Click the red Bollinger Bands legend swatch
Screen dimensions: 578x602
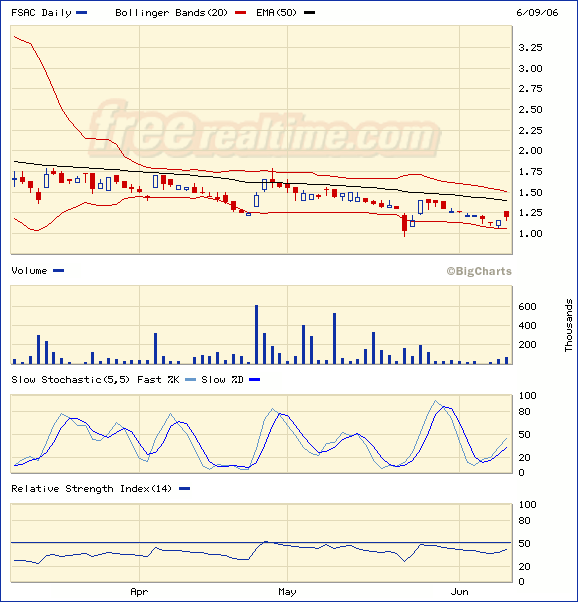(x=240, y=13)
